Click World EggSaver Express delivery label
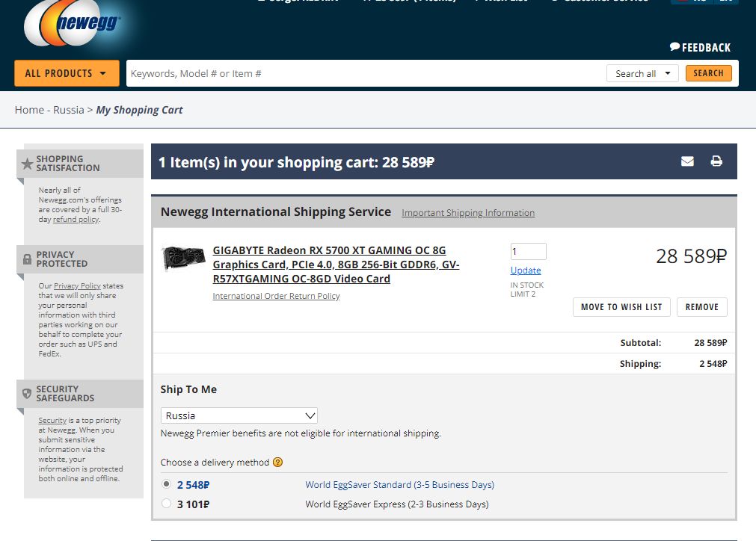 [397, 504]
